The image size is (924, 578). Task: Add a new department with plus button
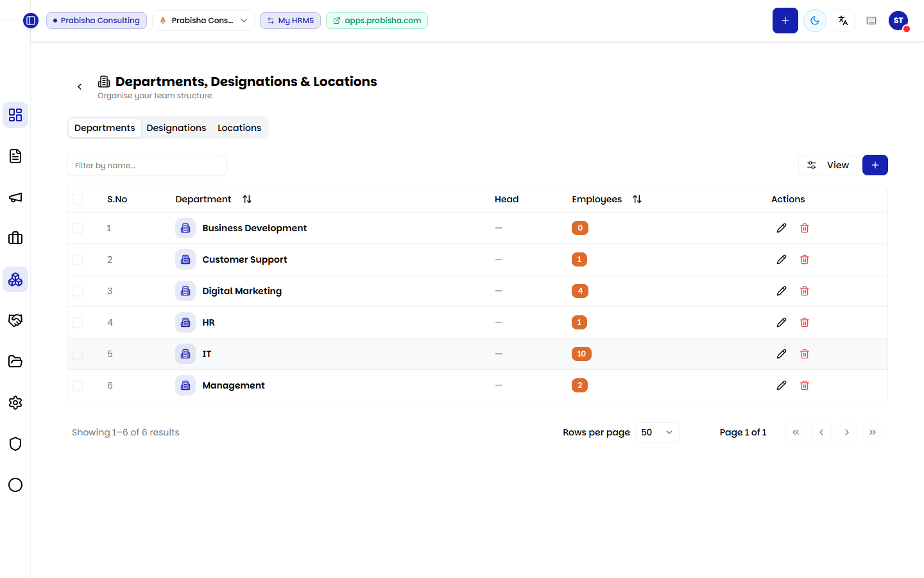pyautogui.click(x=875, y=165)
